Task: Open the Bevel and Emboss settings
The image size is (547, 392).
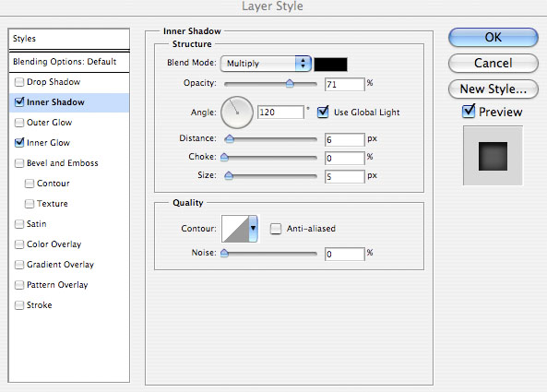Action: [62, 163]
